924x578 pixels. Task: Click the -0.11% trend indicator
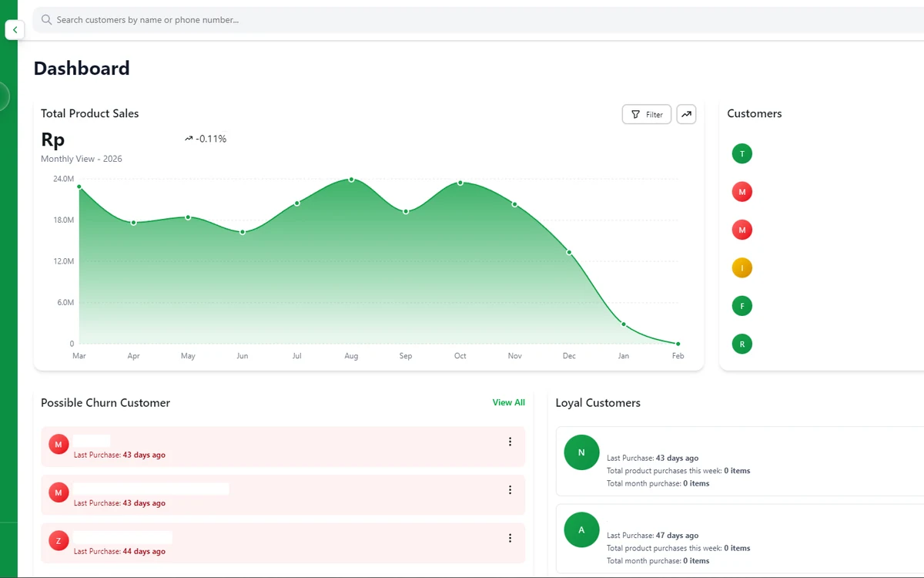click(206, 139)
